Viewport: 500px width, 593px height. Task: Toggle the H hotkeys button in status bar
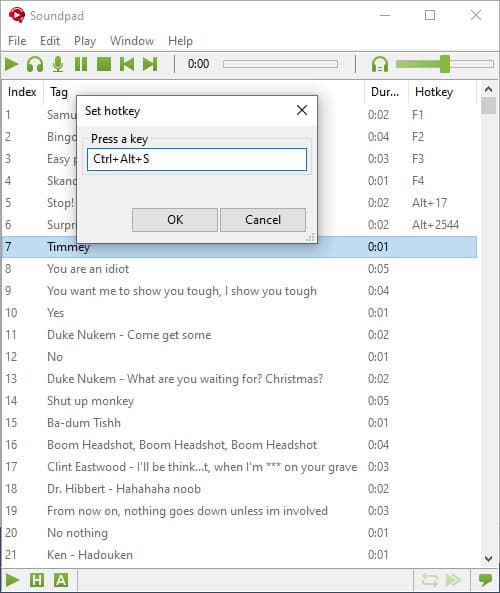(x=37, y=579)
